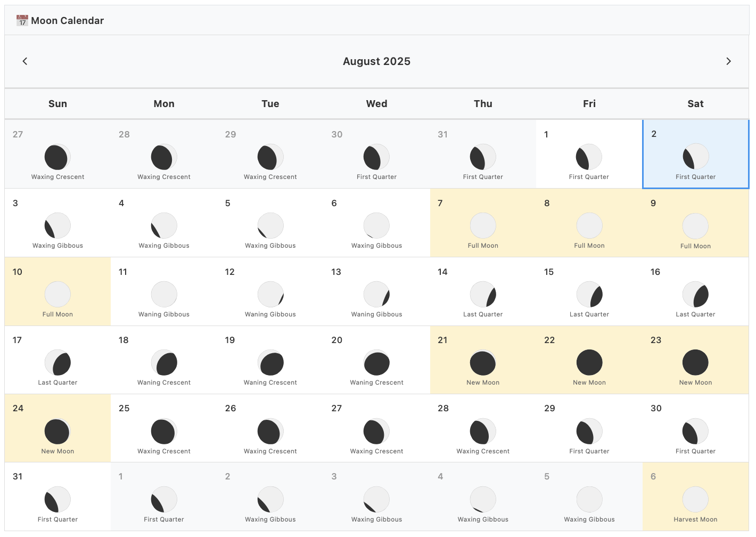Screen dimensions: 756x537
Task: Click the New Moon day on August 24
Action: coord(57,428)
